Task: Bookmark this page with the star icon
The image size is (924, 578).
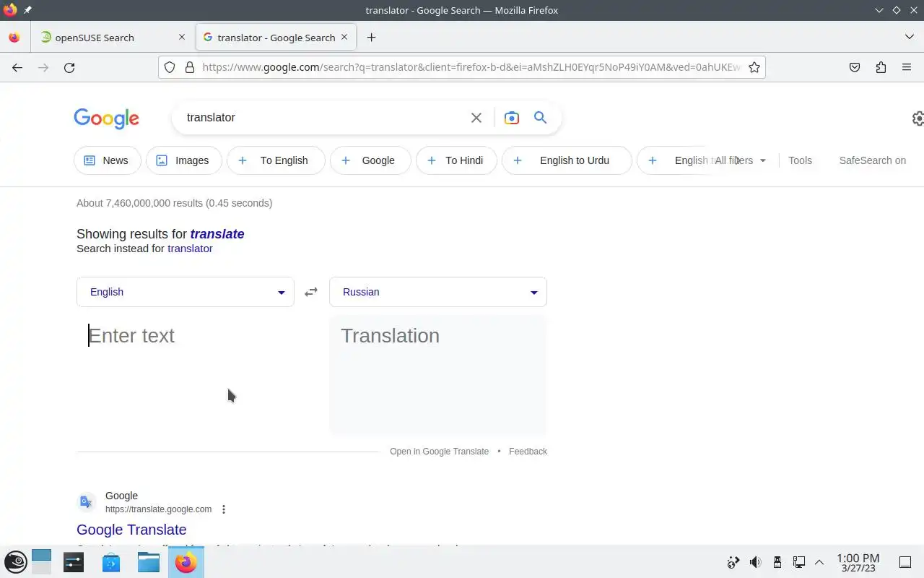Action: point(754,67)
